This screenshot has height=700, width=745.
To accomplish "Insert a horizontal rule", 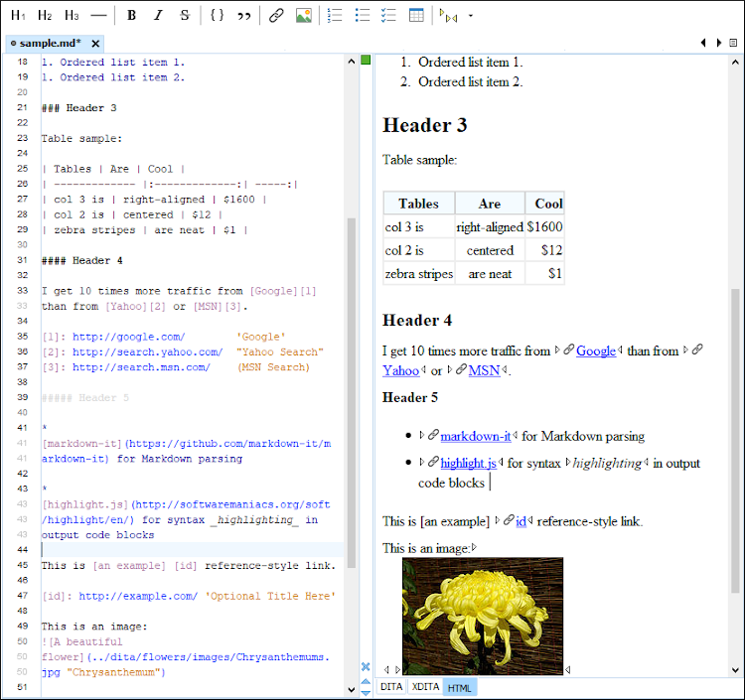I will (x=98, y=16).
